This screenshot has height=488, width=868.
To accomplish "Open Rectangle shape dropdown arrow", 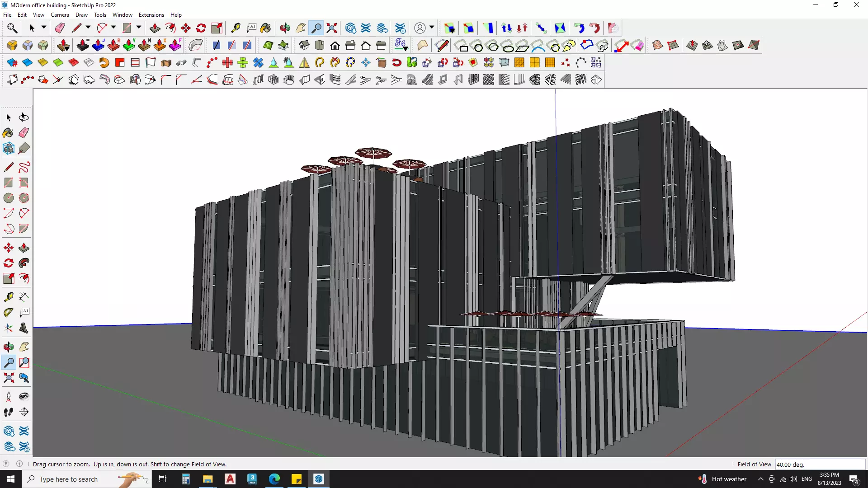I will [x=138, y=28].
